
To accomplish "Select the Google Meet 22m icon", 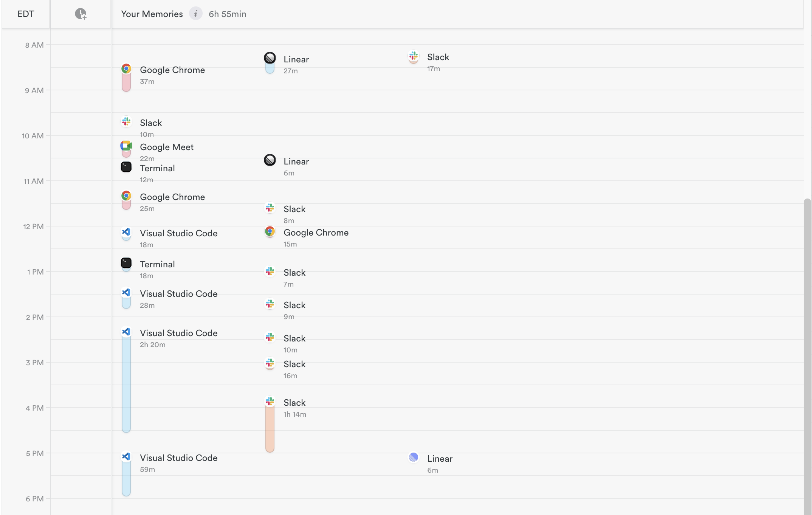I will 126,146.
